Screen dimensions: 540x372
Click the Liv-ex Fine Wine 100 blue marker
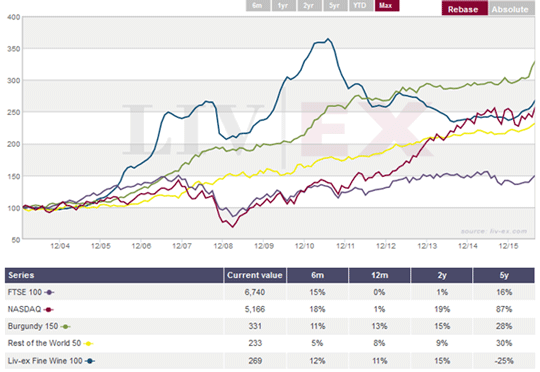point(90,361)
